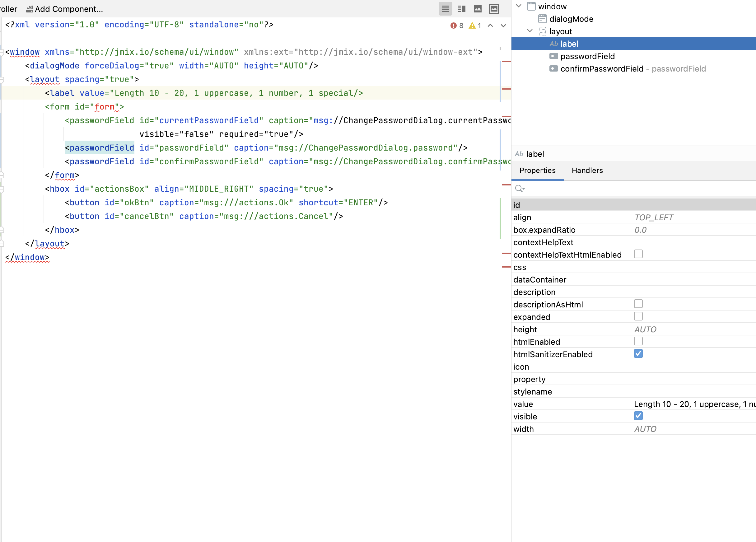Select the css property row
Screen dimensions: 756x542
point(633,267)
